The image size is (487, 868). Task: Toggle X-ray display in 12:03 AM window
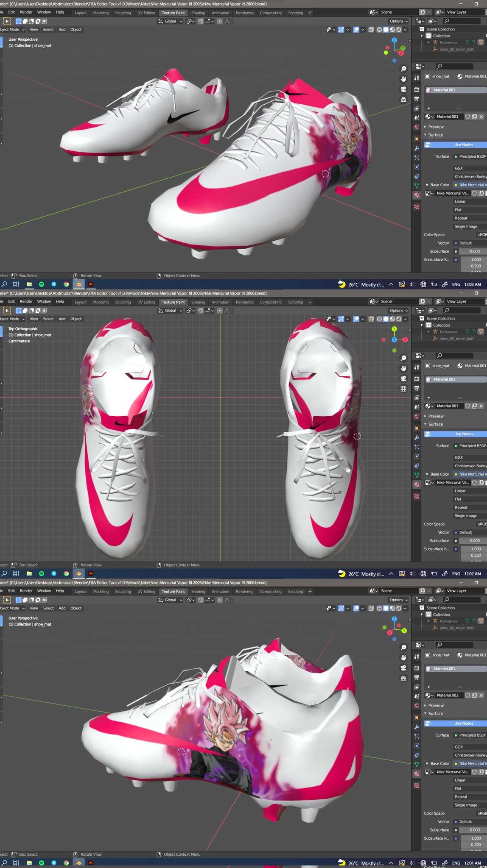point(371,30)
